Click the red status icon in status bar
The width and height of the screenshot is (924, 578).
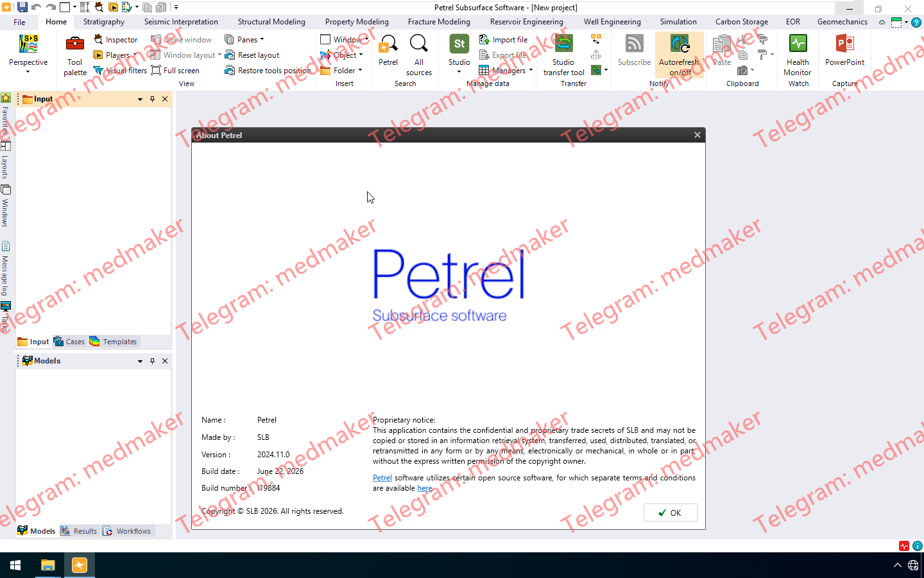pyautogui.click(x=904, y=546)
